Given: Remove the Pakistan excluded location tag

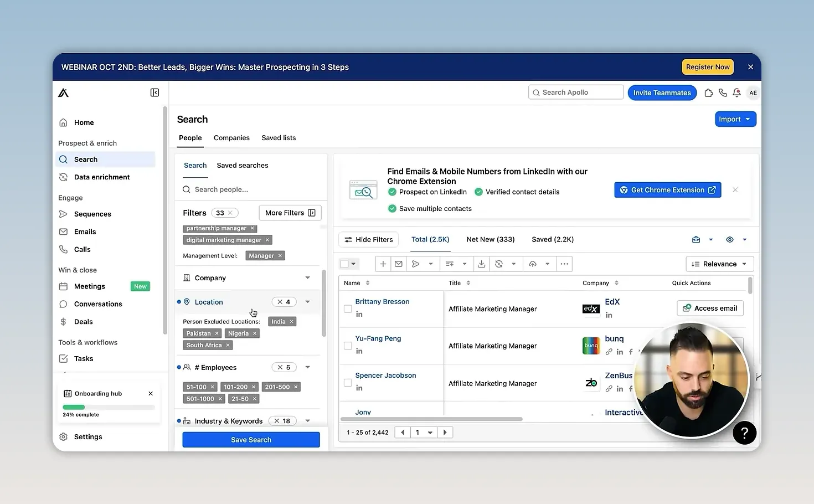Looking at the screenshot, I should (x=217, y=333).
